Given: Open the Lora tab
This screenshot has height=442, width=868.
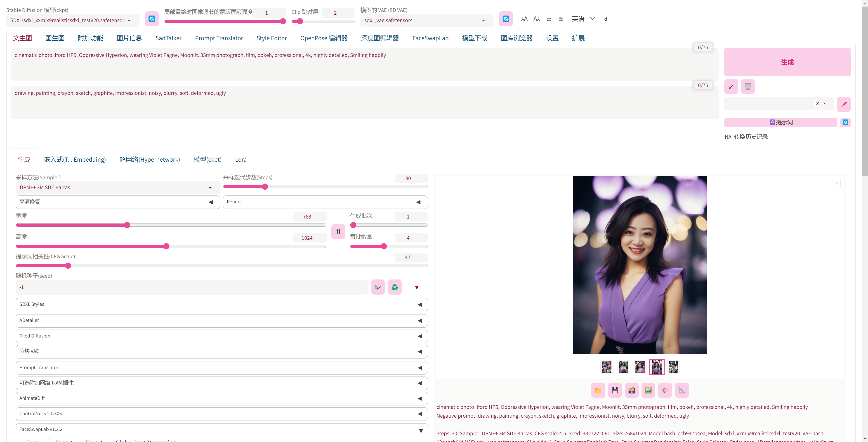Looking at the screenshot, I should click(241, 160).
